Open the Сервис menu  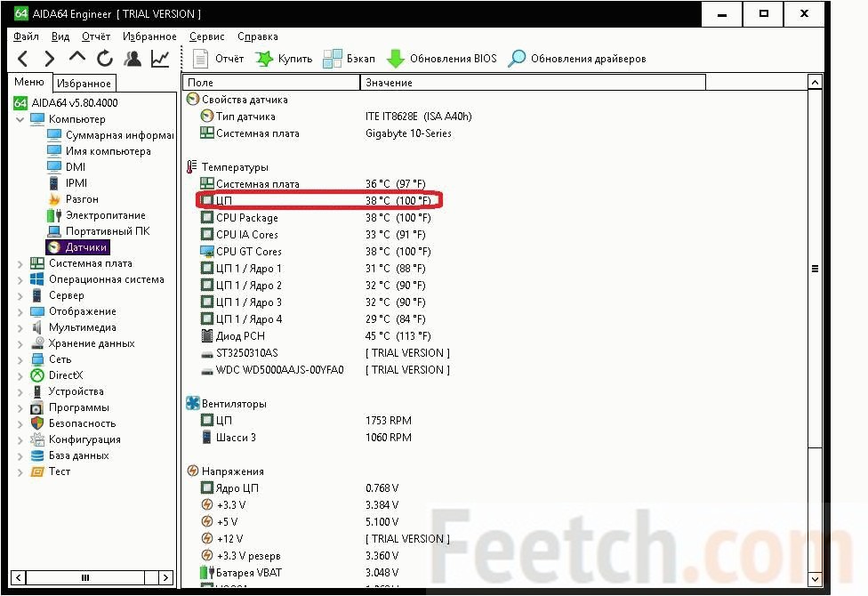coord(206,36)
